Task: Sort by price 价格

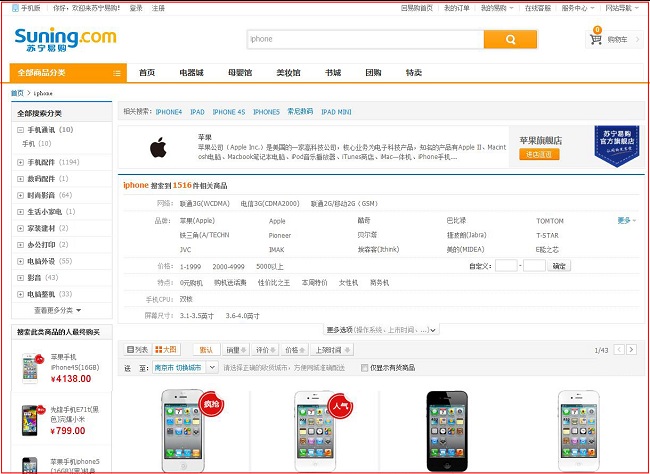Action: tap(295, 350)
